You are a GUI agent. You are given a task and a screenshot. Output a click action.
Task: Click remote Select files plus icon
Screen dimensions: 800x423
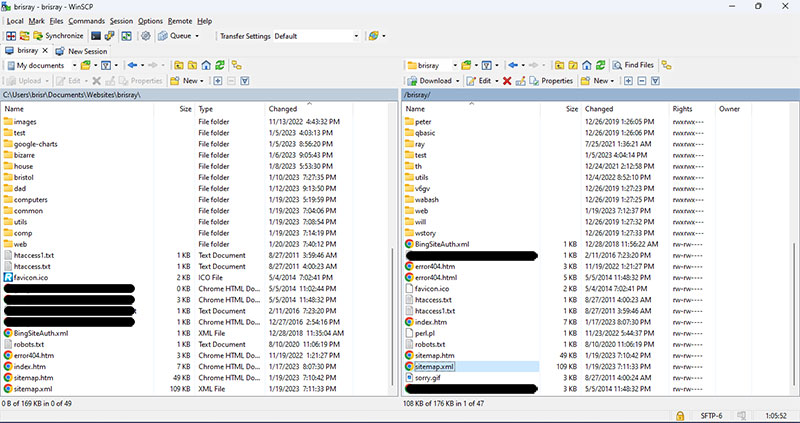point(628,81)
